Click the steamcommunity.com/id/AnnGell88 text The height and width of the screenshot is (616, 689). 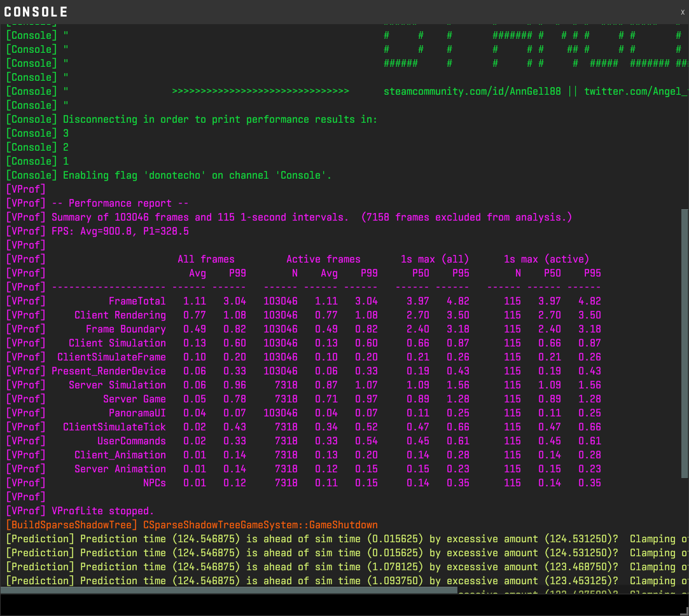(472, 92)
